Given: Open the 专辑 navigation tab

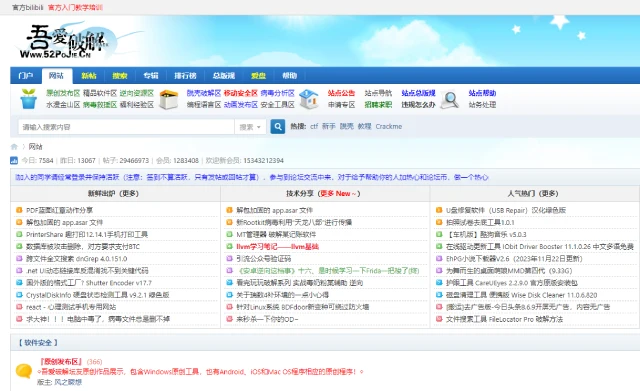Looking at the screenshot, I should pyautogui.click(x=151, y=76).
